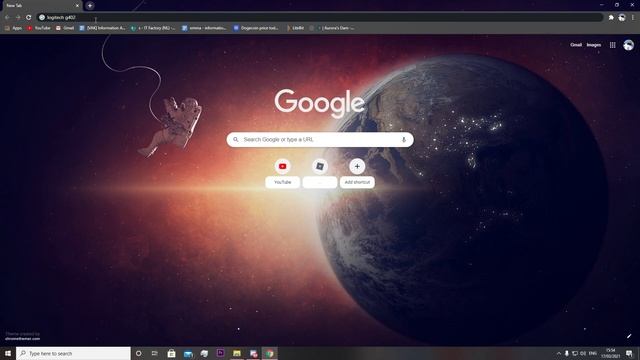Open a new tab with the plus button
This screenshot has width=640, height=360.
[90, 6]
